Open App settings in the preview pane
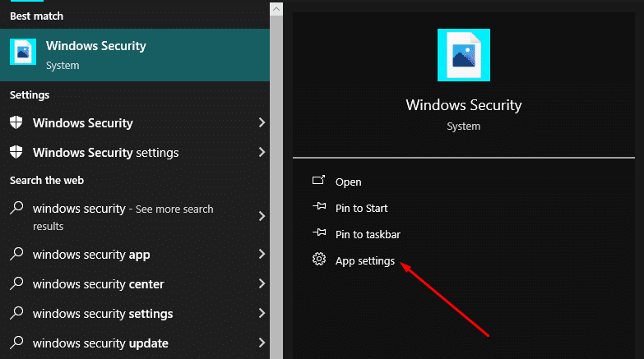The width and height of the screenshot is (644, 359). coord(364,261)
